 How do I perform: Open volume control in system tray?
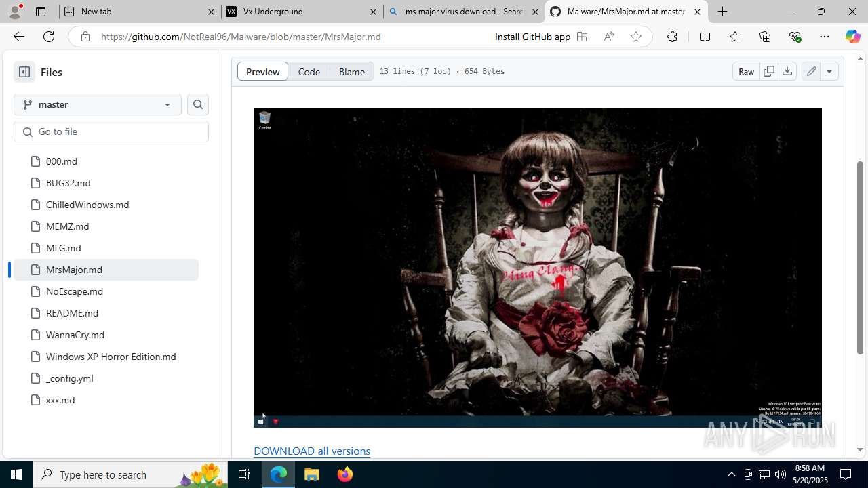781,474
